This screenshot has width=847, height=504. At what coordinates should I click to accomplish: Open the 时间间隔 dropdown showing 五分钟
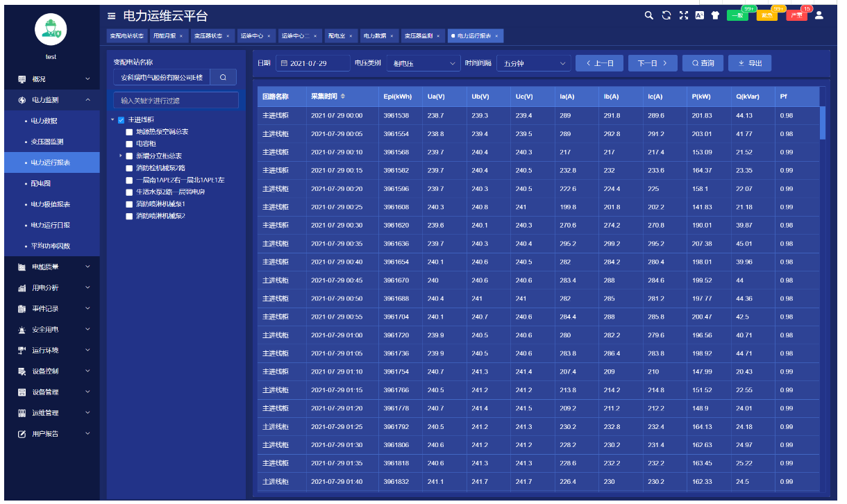(x=534, y=63)
